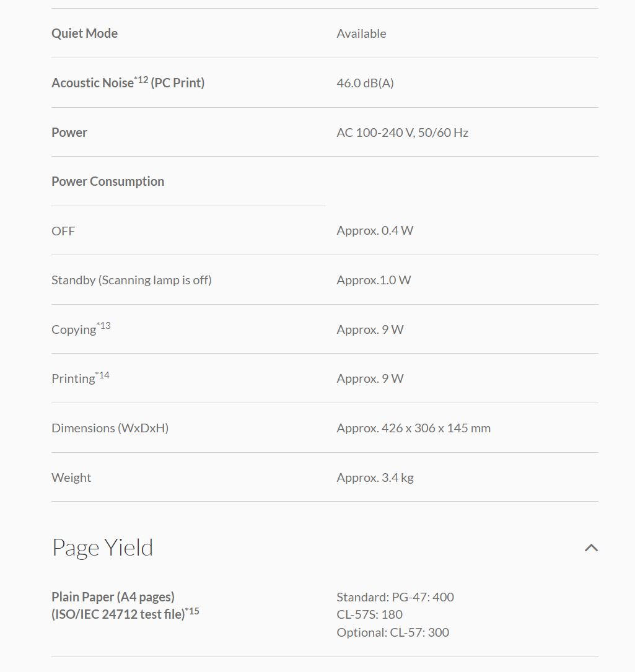Collapse the Page Yield section chevron

pos(591,548)
